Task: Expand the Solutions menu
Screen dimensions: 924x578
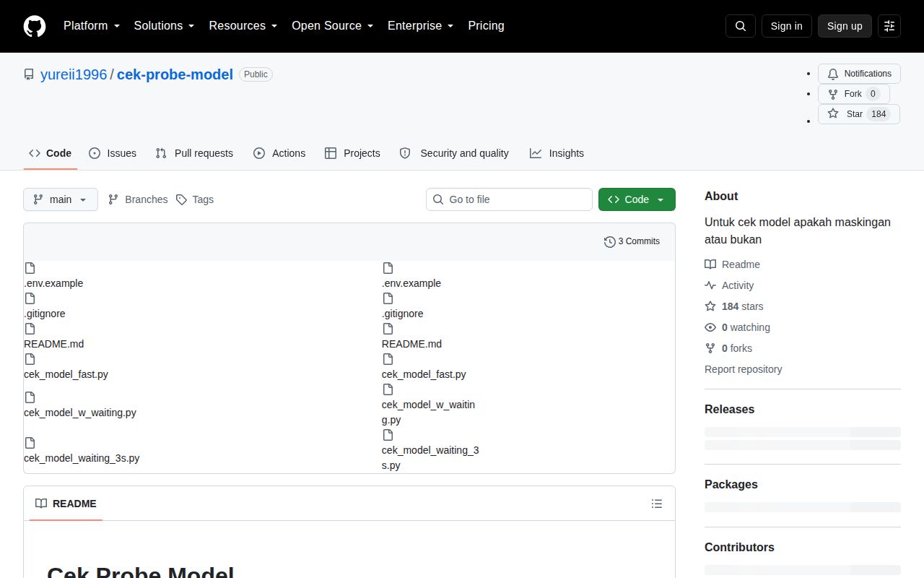Action: coord(165,26)
